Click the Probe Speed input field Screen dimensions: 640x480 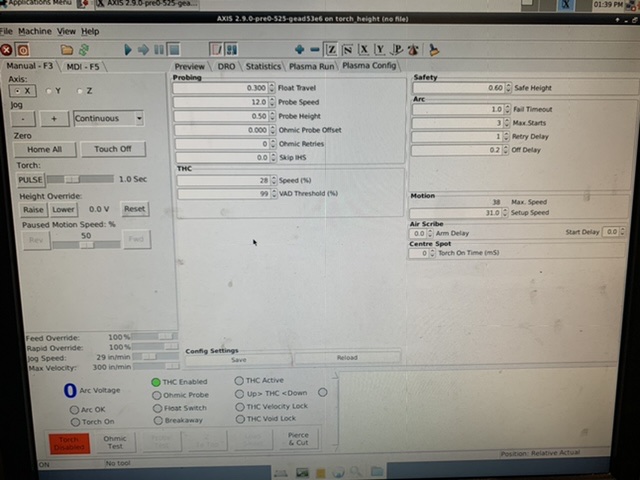tap(220, 102)
